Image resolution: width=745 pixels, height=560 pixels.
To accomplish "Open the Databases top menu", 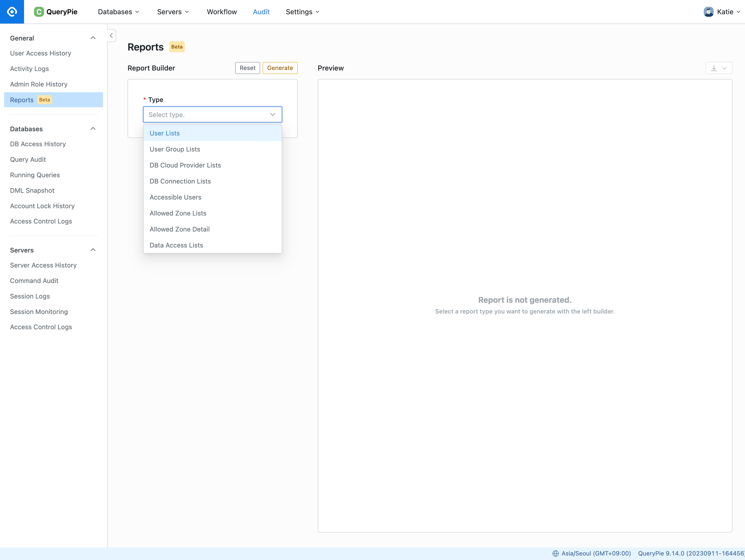I will point(118,12).
